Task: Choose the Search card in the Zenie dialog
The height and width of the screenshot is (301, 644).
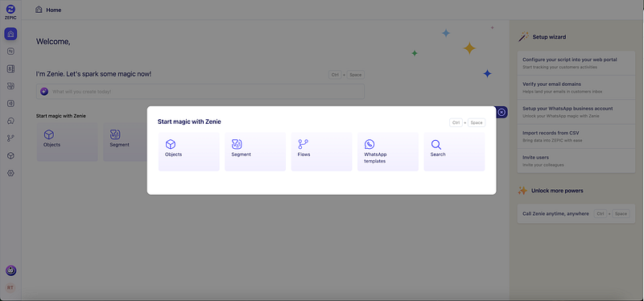Action: [454, 151]
